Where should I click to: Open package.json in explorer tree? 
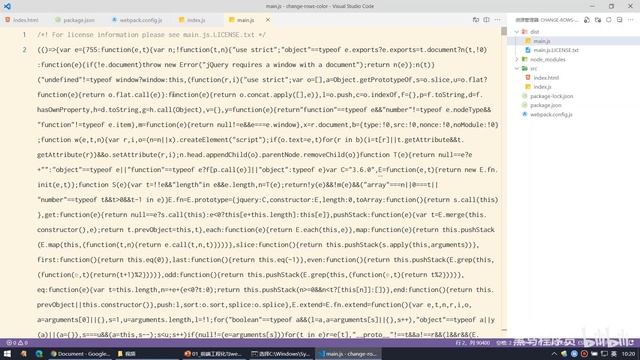pyautogui.click(x=573, y=105)
